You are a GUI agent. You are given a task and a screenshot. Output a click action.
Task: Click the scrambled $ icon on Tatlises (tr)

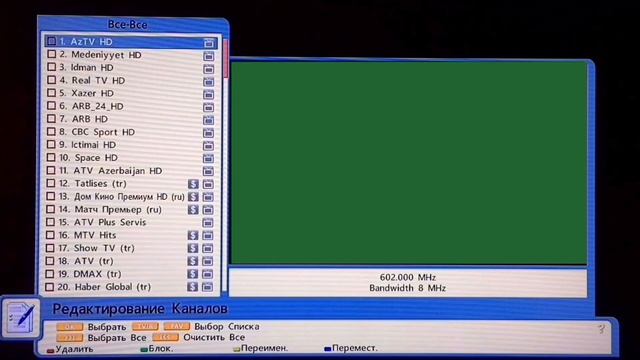pyautogui.click(x=193, y=184)
